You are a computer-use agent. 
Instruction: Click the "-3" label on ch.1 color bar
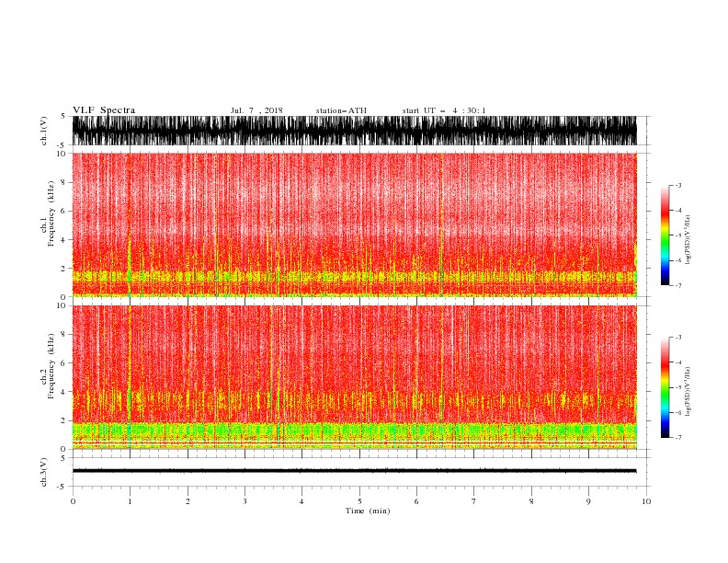(x=677, y=185)
